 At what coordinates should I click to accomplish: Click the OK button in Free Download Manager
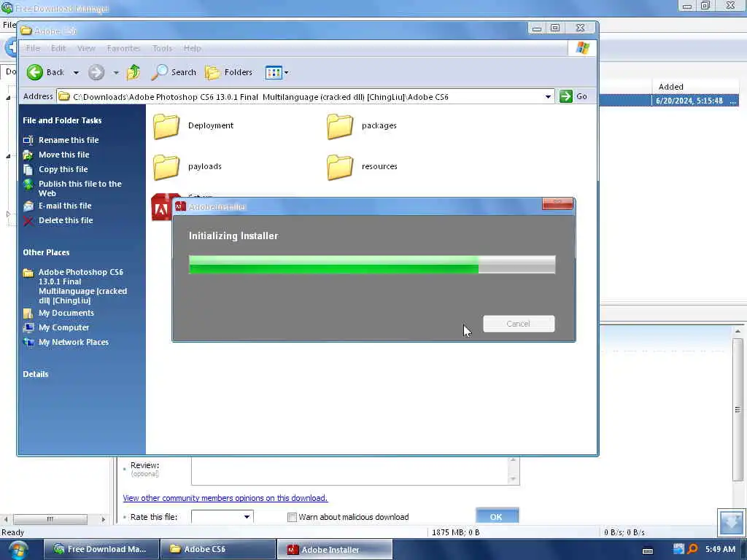[497, 516]
